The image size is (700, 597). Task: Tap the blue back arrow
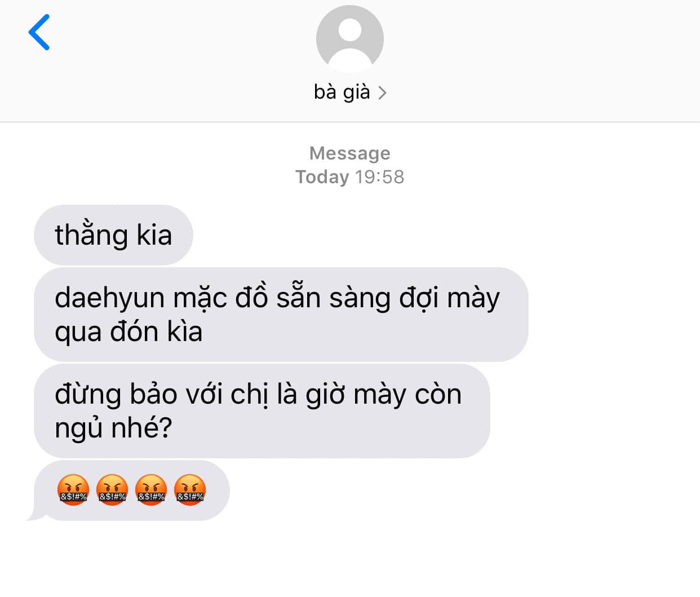coord(39,32)
